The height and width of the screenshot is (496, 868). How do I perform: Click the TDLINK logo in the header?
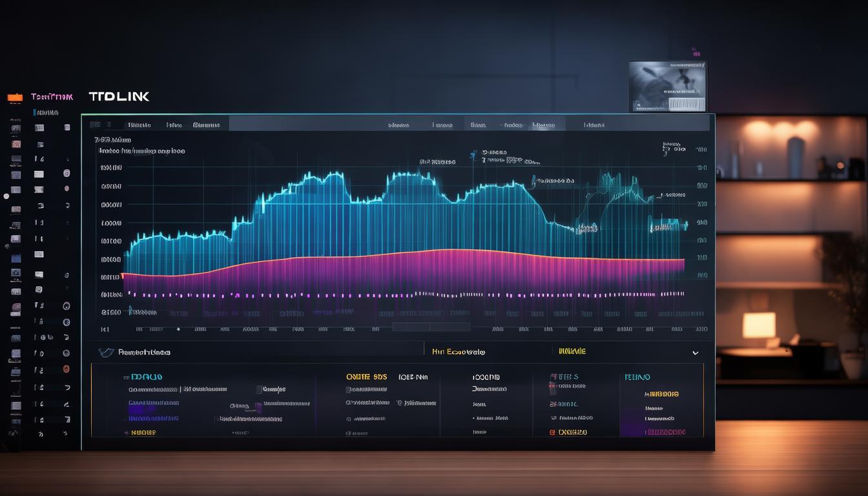coord(119,96)
